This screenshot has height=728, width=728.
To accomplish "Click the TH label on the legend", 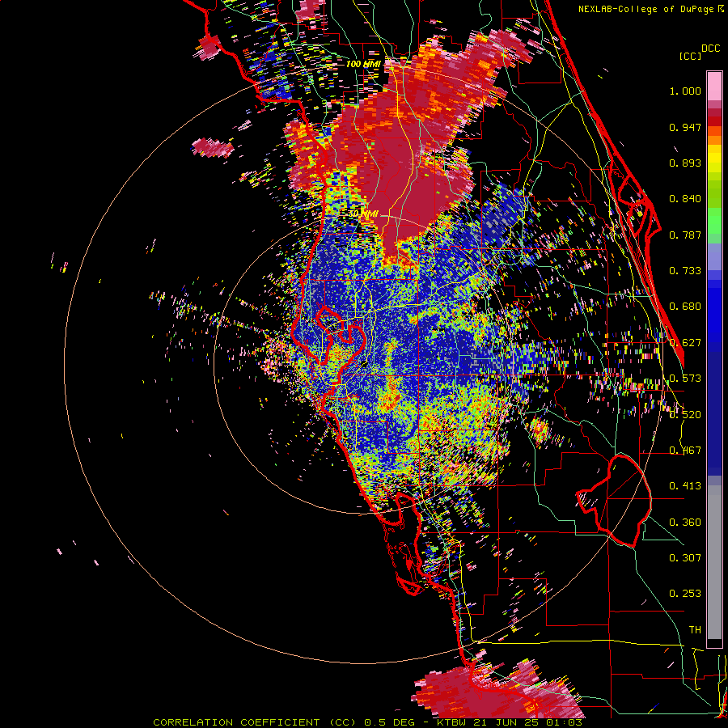I will [x=695, y=630].
